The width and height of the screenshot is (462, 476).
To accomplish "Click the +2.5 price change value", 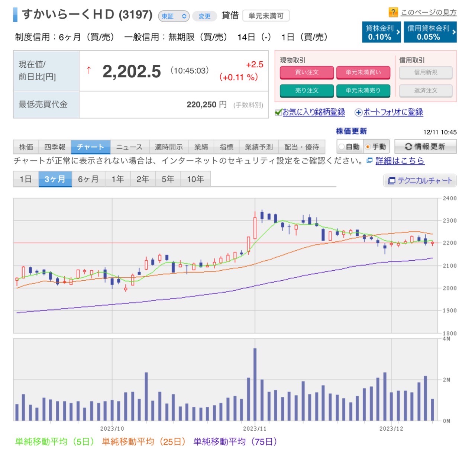I will 255,65.
